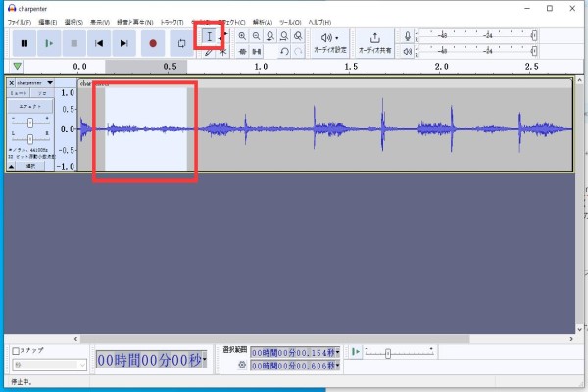Click the microphone record meter icon
This screenshot has width=588, height=392.
(408, 37)
